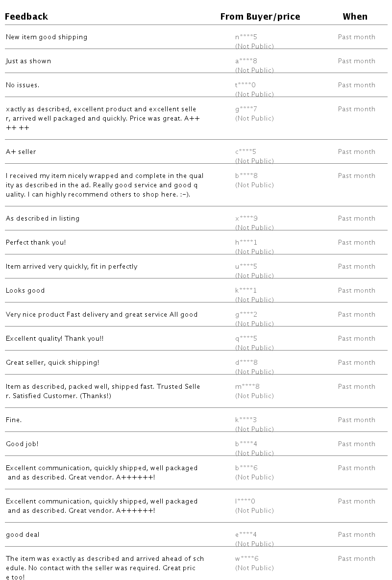Screen dimensions: 392x580
Task: Click buyer e****4 username
Action: tap(246, 534)
